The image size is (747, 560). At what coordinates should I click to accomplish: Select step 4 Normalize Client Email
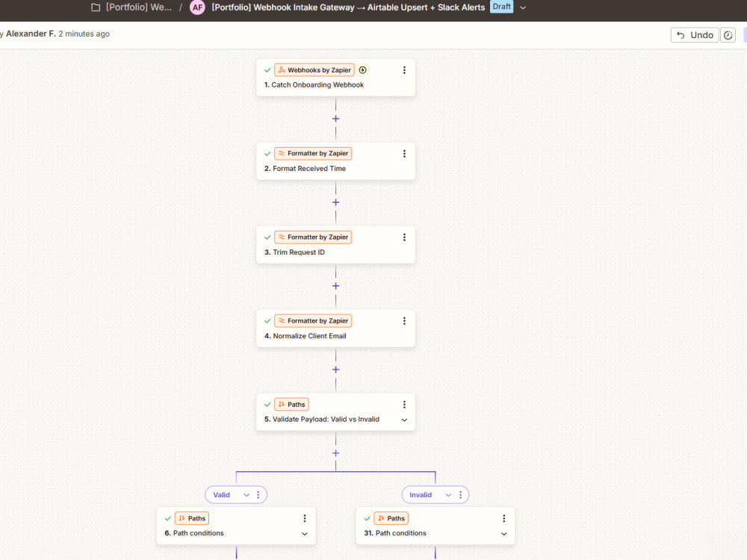point(336,329)
